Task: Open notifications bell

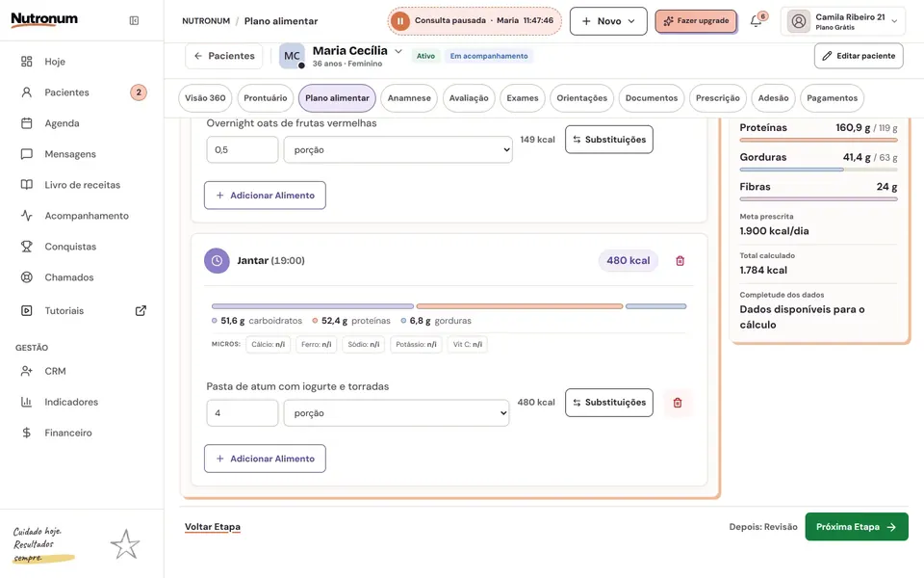Action: click(x=757, y=21)
